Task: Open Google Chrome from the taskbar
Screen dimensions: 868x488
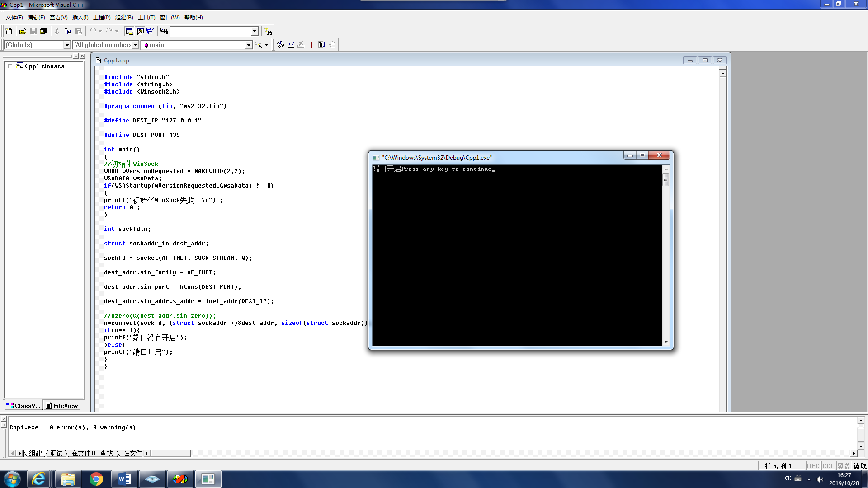Action: click(x=96, y=479)
